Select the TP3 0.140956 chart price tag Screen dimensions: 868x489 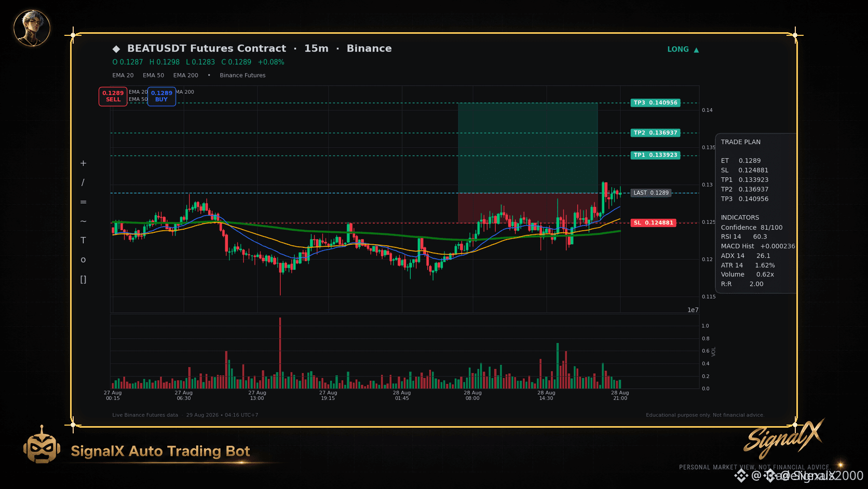656,103
